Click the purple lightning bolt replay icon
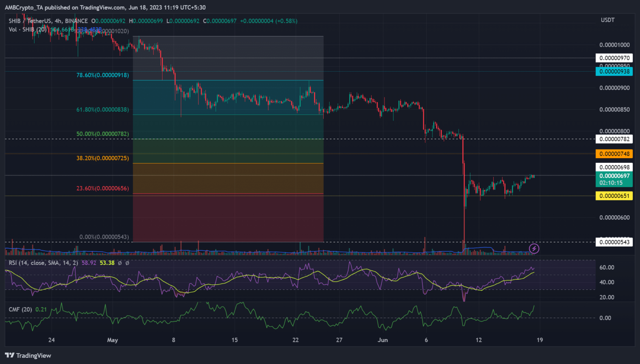This screenshot has height=364, width=640. 534,249
